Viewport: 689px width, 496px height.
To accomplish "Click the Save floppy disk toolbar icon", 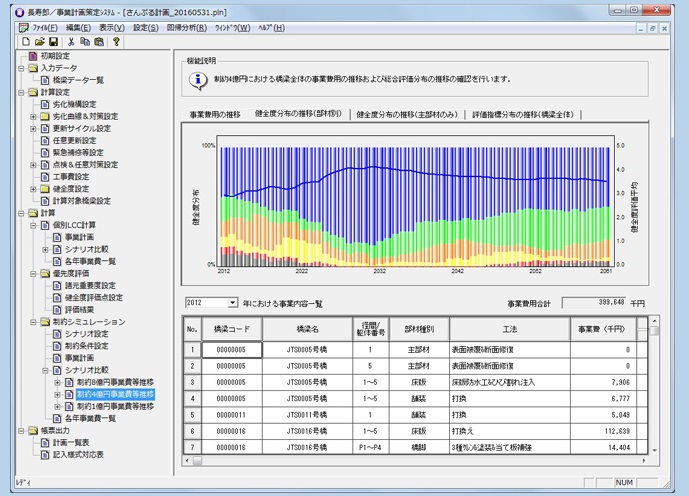I will pyautogui.click(x=53, y=42).
